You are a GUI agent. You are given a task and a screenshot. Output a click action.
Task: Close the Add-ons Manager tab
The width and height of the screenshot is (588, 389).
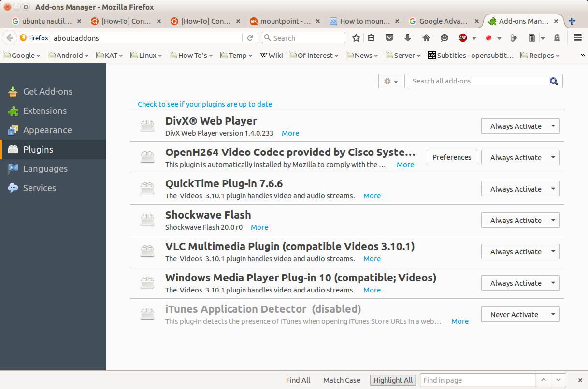coord(556,21)
